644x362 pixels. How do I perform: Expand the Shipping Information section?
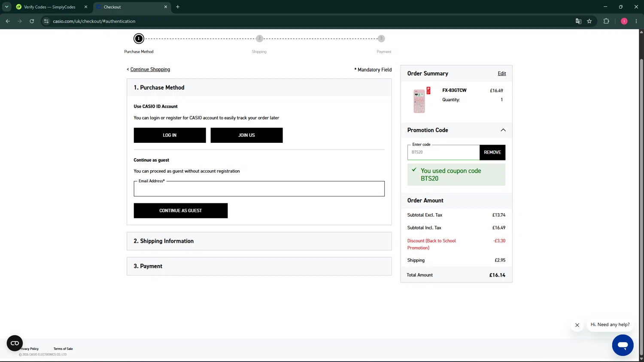[259, 241]
